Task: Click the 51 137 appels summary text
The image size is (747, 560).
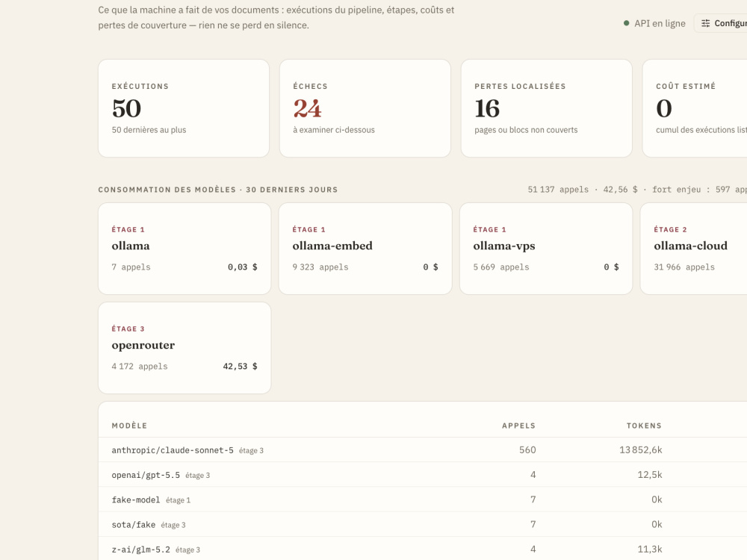Action: (558, 190)
